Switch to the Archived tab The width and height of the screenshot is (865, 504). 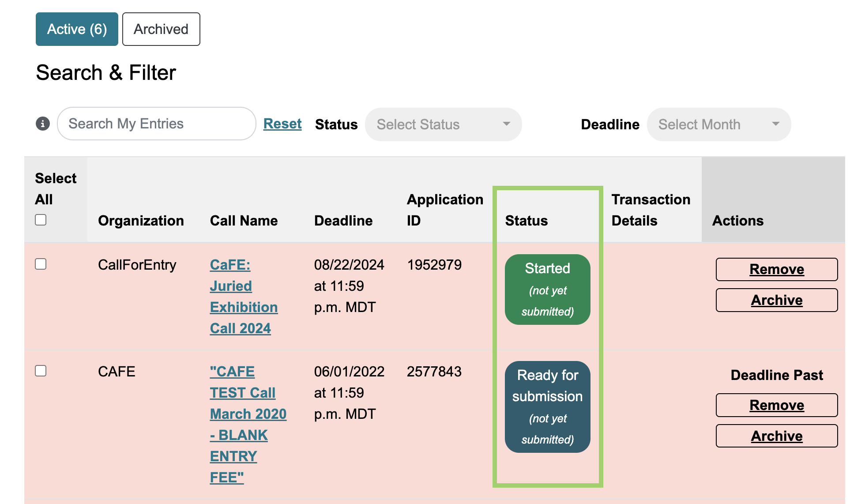tap(161, 29)
